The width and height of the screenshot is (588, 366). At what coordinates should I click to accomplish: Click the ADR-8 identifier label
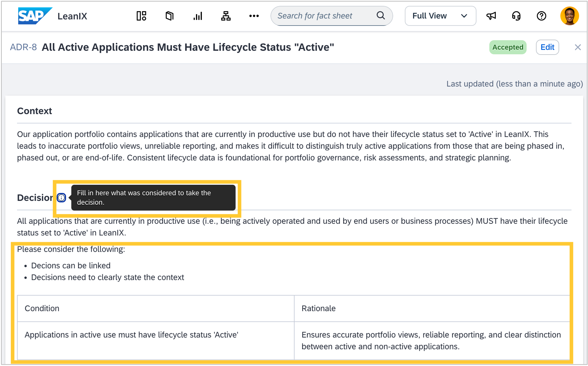(x=23, y=47)
